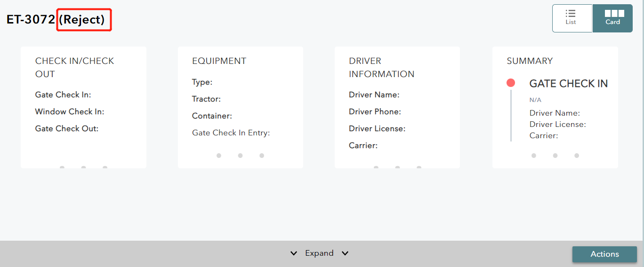Screen dimensions: 644x267
Task: Select the Equipment card heading
Action: click(219, 61)
